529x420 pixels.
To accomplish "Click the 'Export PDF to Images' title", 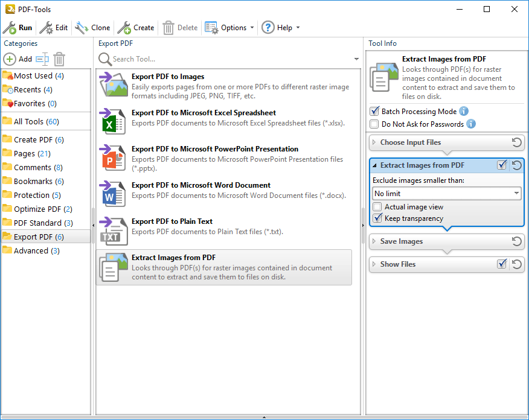I will pos(168,77).
